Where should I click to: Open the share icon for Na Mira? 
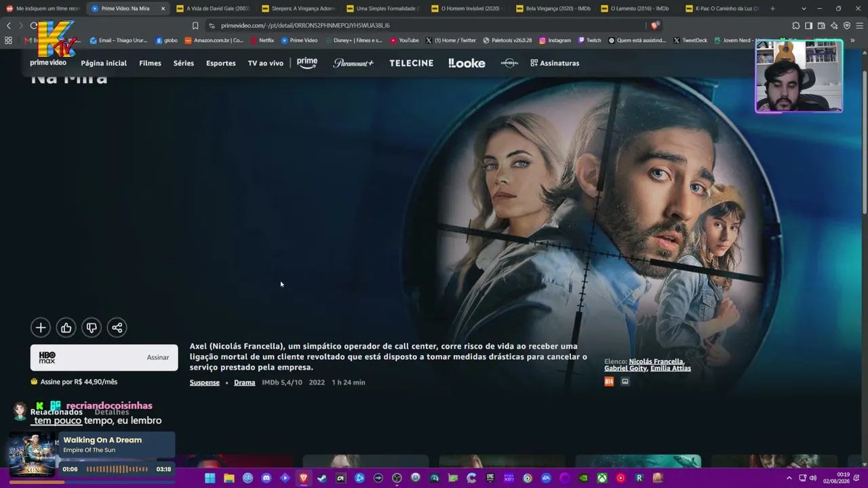pos(117,328)
